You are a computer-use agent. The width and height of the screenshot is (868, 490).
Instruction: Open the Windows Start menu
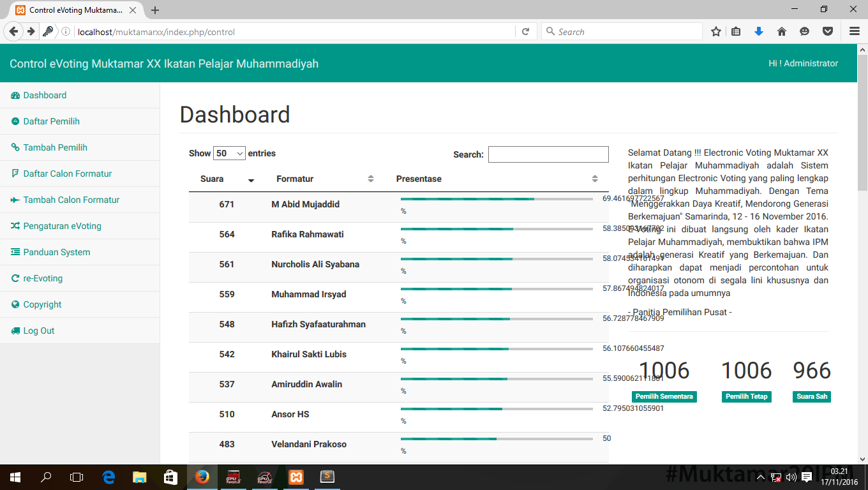tap(15, 477)
